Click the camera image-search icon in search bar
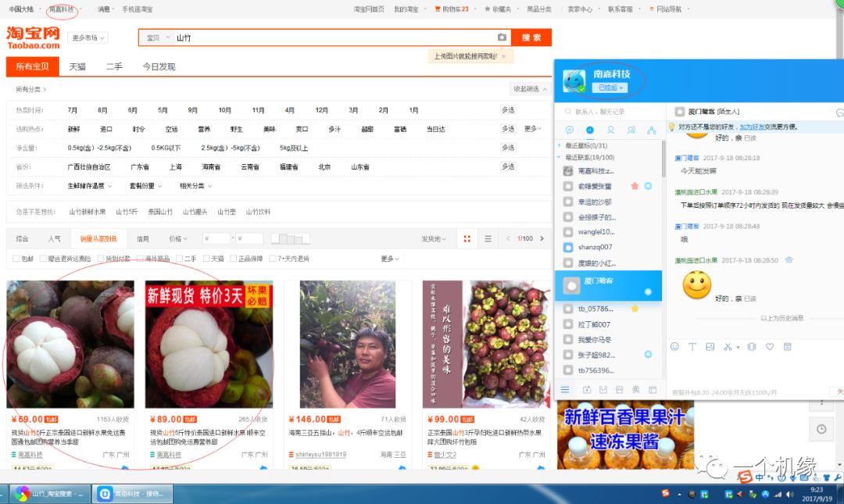The width and height of the screenshot is (844, 504). point(502,38)
